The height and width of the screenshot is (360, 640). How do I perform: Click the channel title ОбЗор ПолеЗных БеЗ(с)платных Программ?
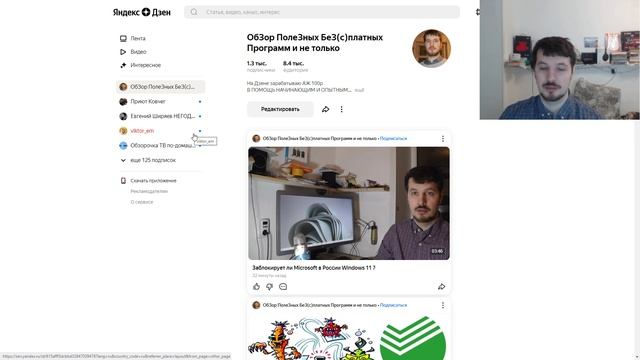(315, 43)
